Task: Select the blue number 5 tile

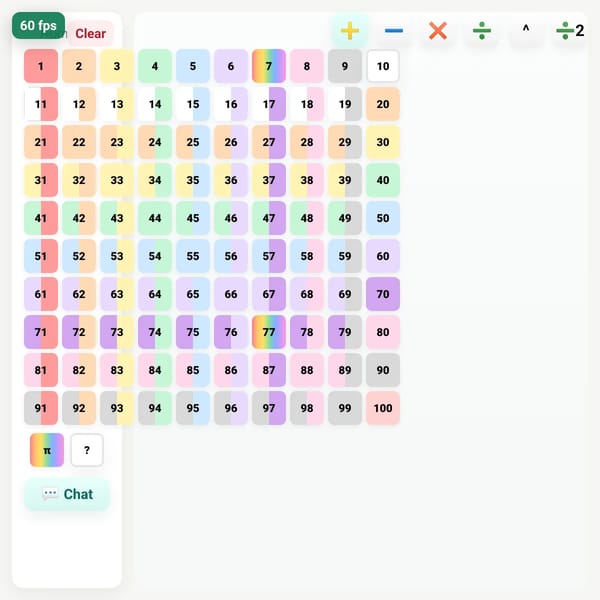Action: tap(193, 66)
